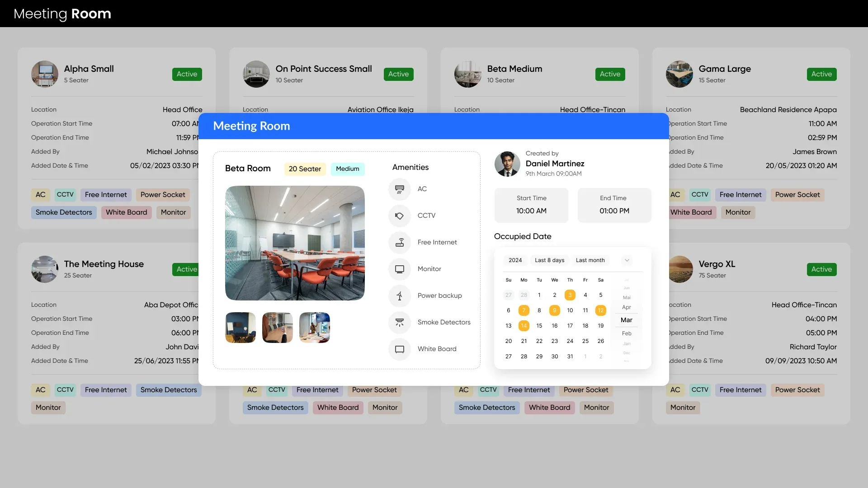Click the Free Internet router icon
The height and width of the screenshot is (488, 868).
pos(400,242)
